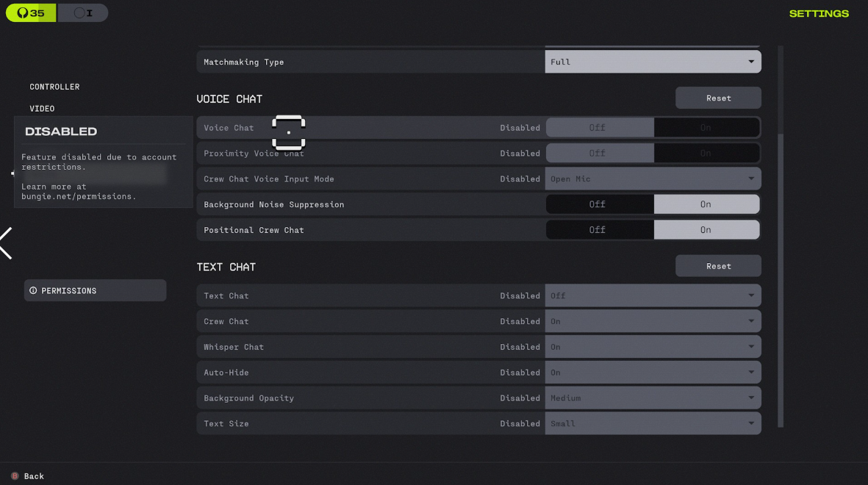Reset the Voice Chat section
Screen dimensions: 868x485
(x=718, y=98)
